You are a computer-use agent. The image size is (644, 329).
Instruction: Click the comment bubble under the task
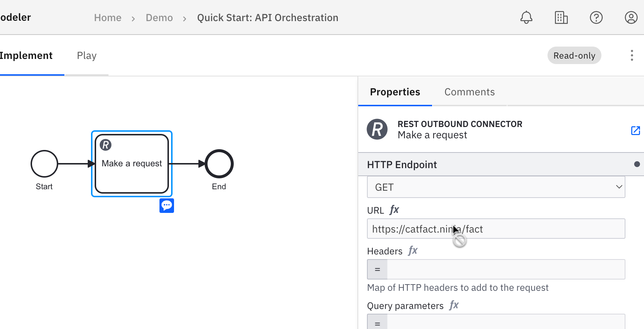pyautogui.click(x=167, y=206)
